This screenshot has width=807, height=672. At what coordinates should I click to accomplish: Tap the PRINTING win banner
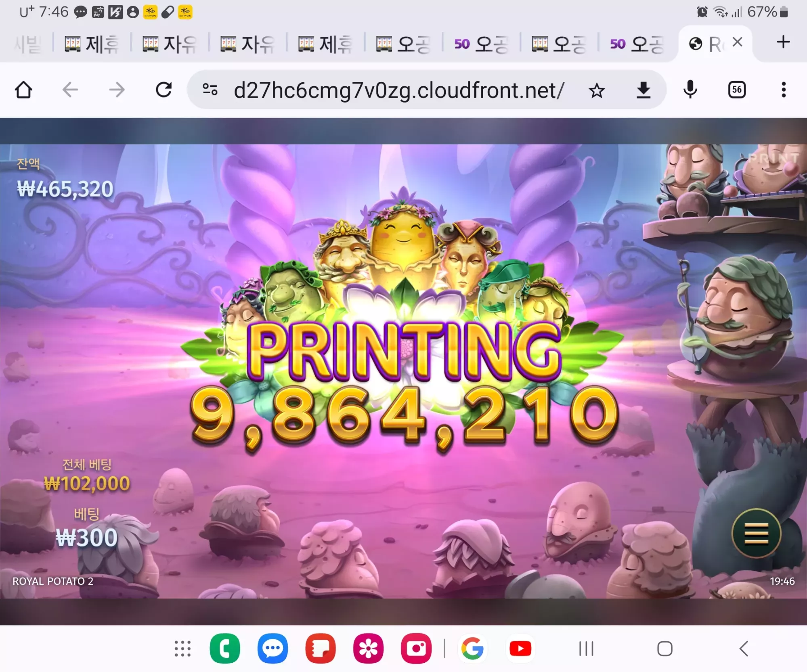pos(405,351)
